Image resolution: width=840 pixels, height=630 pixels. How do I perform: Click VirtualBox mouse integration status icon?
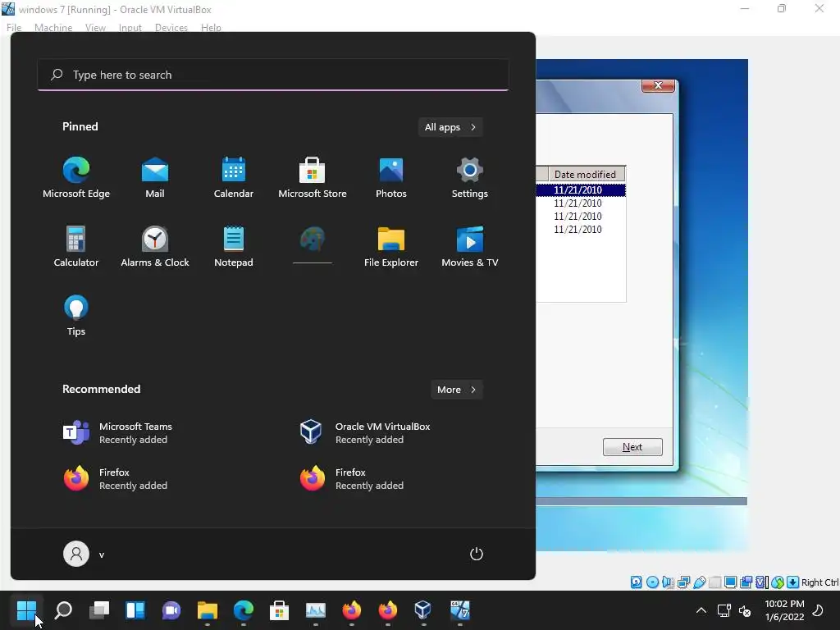[x=778, y=582]
